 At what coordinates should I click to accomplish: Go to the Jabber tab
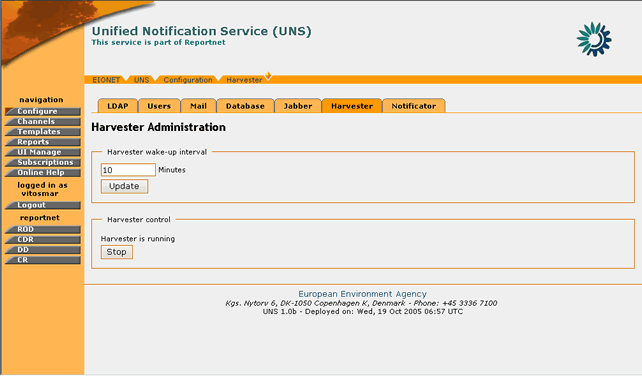pyautogui.click(x=298, y=106)
